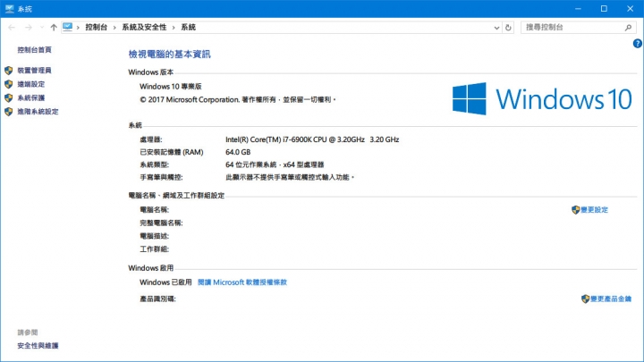The image size is (644, 362).
Task: Close the 系統 window
Action: coord(630,9)
